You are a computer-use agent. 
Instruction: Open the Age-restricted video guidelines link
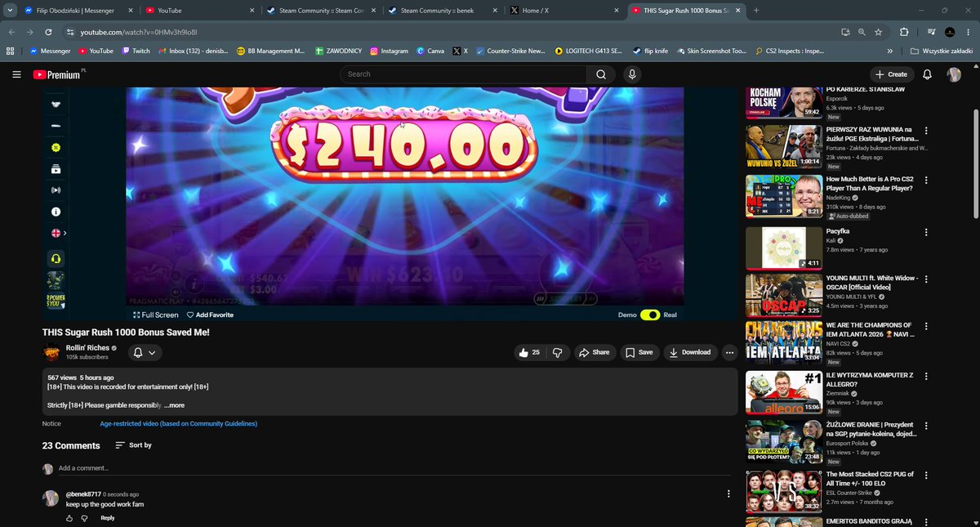[x=178, y=424]
